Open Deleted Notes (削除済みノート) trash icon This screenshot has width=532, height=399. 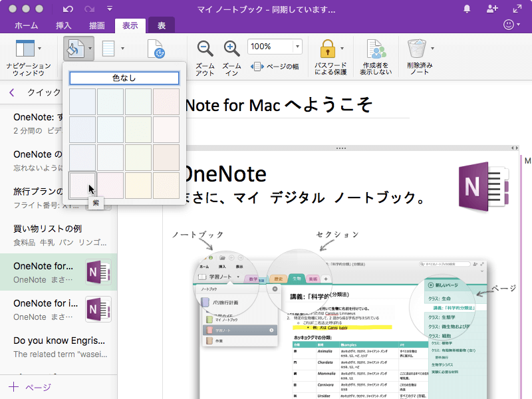pos(417,49)
